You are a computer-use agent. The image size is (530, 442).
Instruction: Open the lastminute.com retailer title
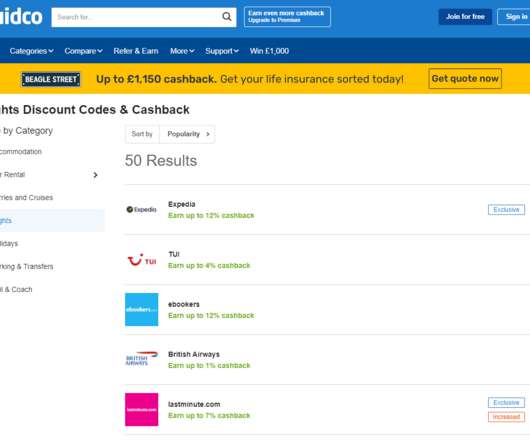click(x=194, y=404)
